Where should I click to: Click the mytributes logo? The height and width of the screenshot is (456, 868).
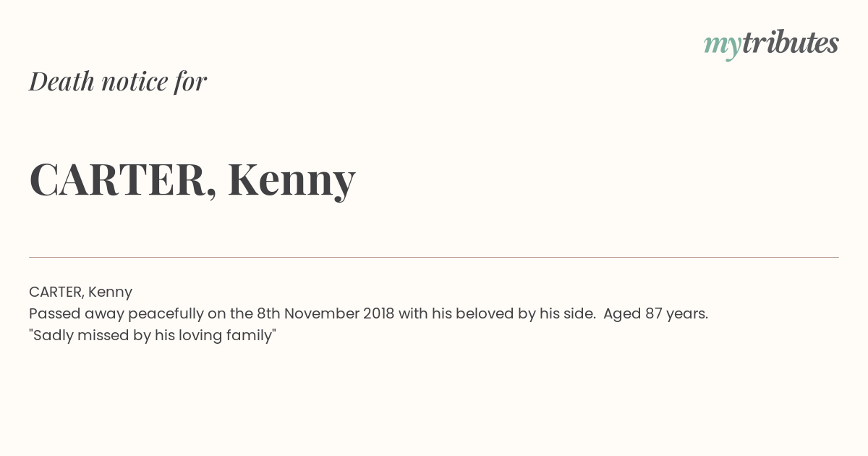(771, 45)
